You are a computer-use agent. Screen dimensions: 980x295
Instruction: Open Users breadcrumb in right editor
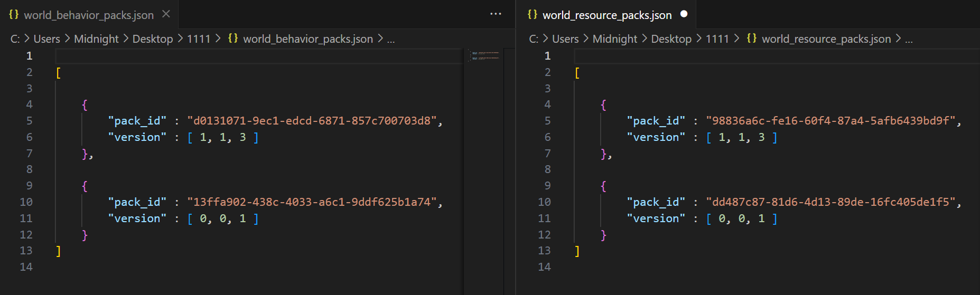point(566,39)
